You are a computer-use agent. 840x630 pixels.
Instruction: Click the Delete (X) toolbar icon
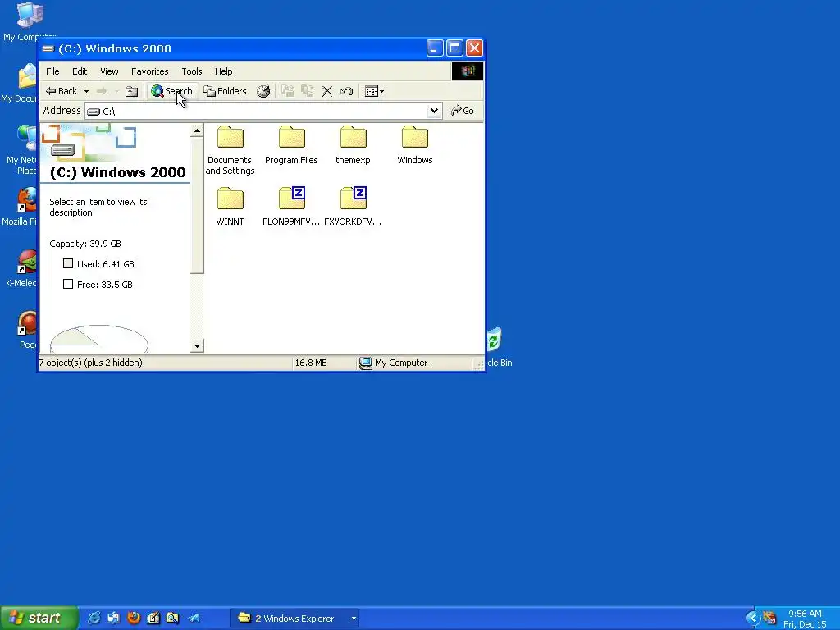pyautogui.click(x=326, y=91)
